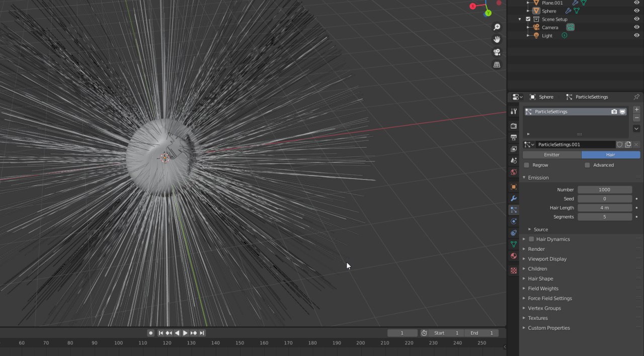Image resolution: width=644 pixels, height=356 pixels.
Task: Collapse the Scene Setup collection tree
Action: point(520,19)
